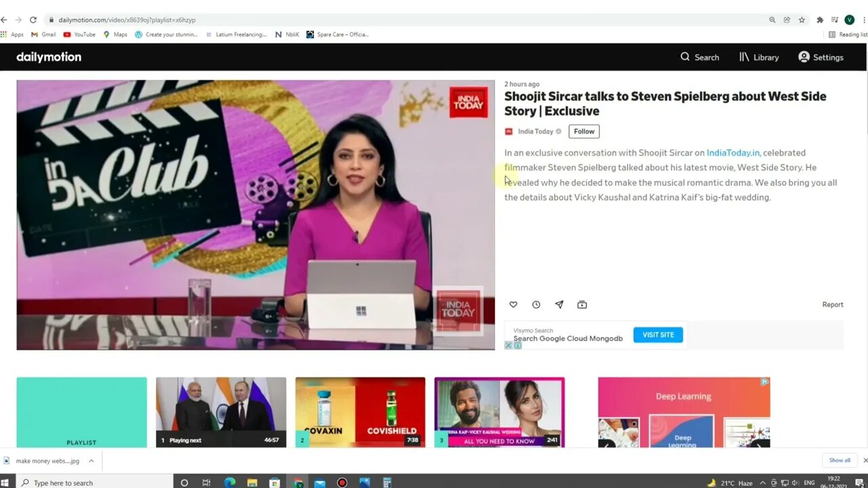Add video to Watch Later clock icon
The height and width of the screenshot is (488, 868).
tap(536, 305)
